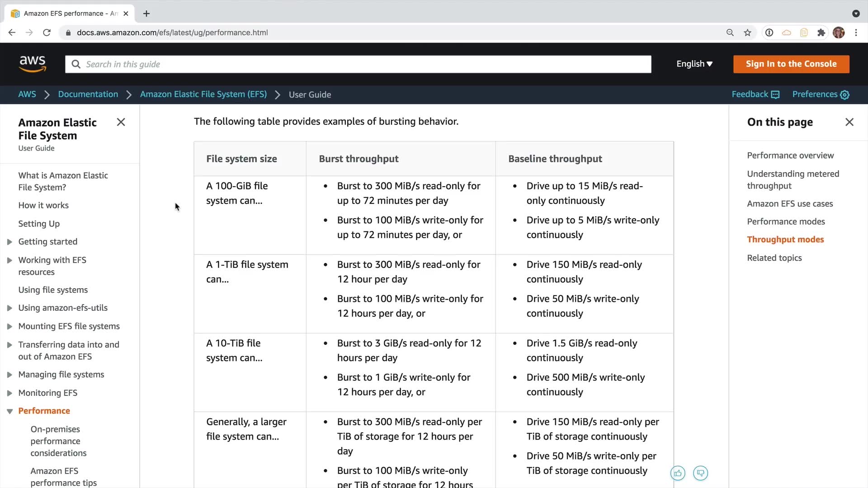
Task: Click the AWS logo icon
Action: tap(32, 64)
